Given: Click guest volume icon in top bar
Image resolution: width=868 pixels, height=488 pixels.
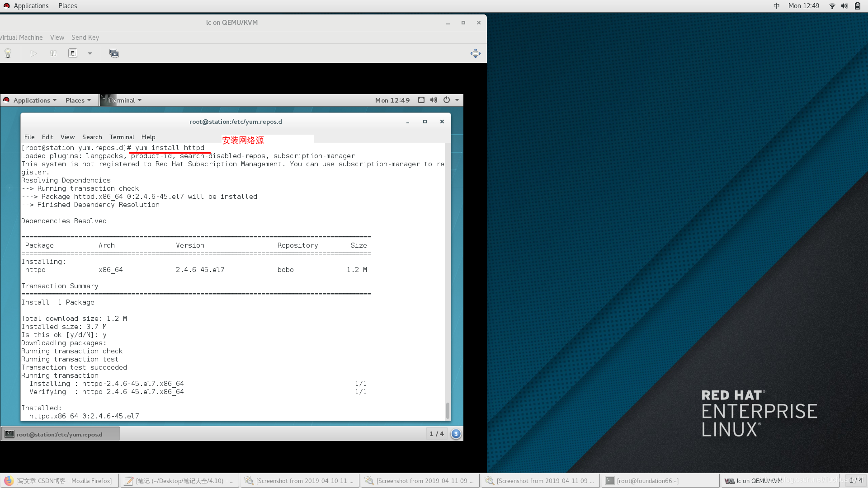Looking at the screenshot, I should tap(434, 100).
